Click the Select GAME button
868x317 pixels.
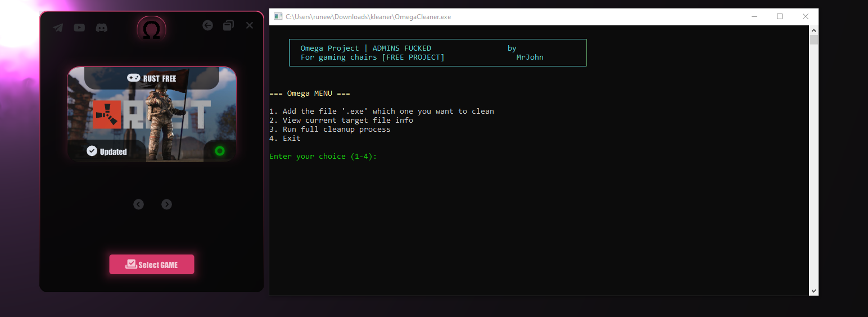(152, 265)
